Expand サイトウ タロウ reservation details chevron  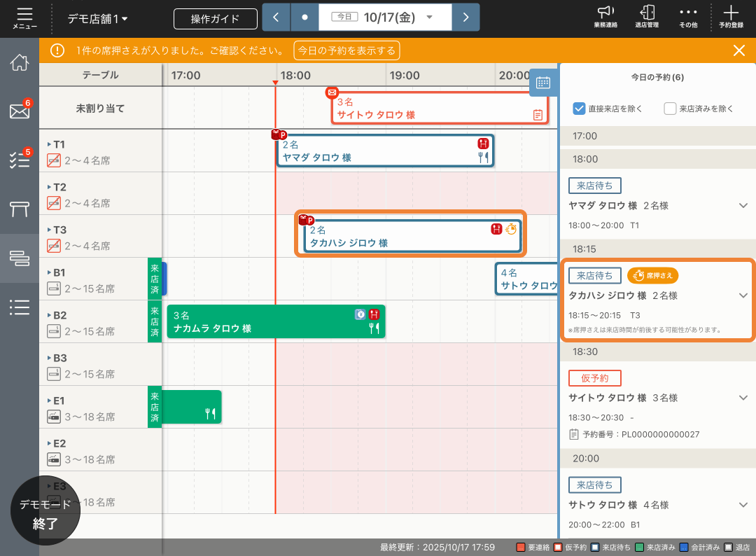click(x=743, y=398)
